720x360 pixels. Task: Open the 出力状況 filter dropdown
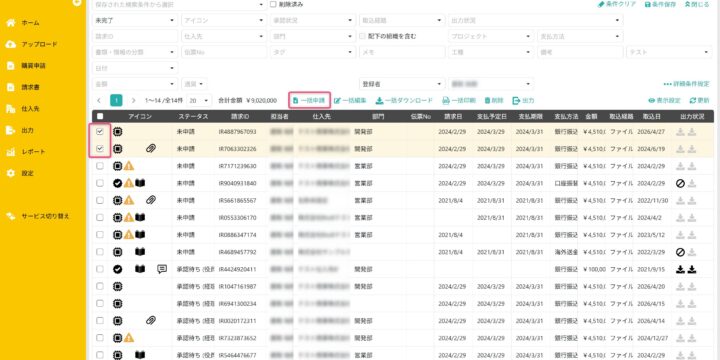(x=535, y=20)
